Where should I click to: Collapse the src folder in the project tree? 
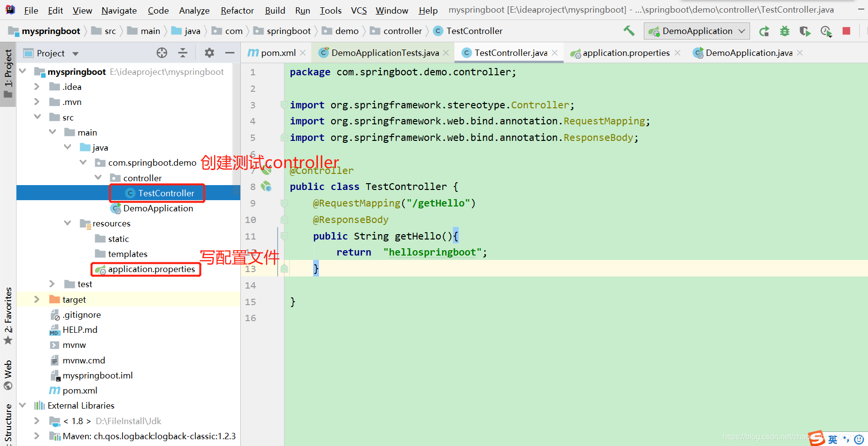[x=37, y=117]
